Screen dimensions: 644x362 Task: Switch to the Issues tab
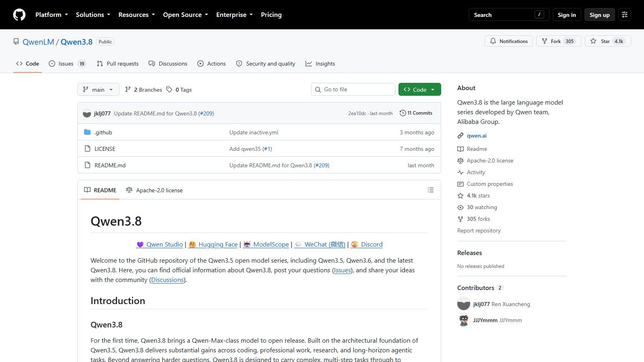click(x=67, y=64)
